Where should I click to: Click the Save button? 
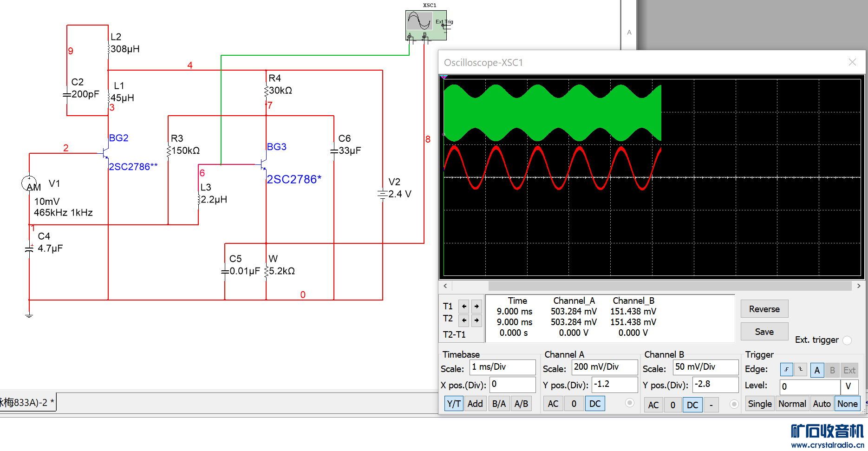764,332
